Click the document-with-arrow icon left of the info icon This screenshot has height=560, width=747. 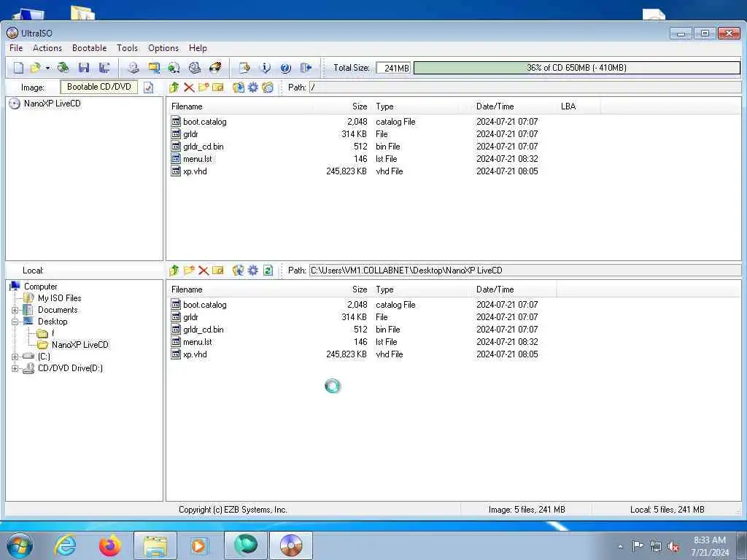(244, 68)
